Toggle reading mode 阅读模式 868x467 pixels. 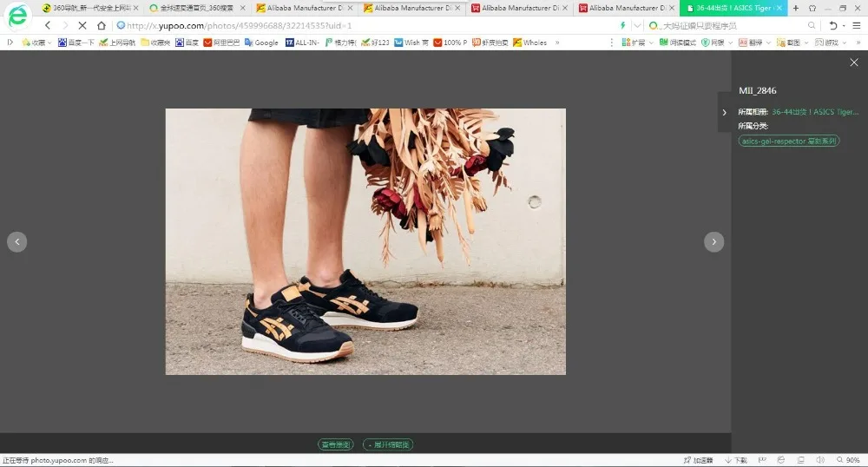pyautogui.click(x=678, y=43)
